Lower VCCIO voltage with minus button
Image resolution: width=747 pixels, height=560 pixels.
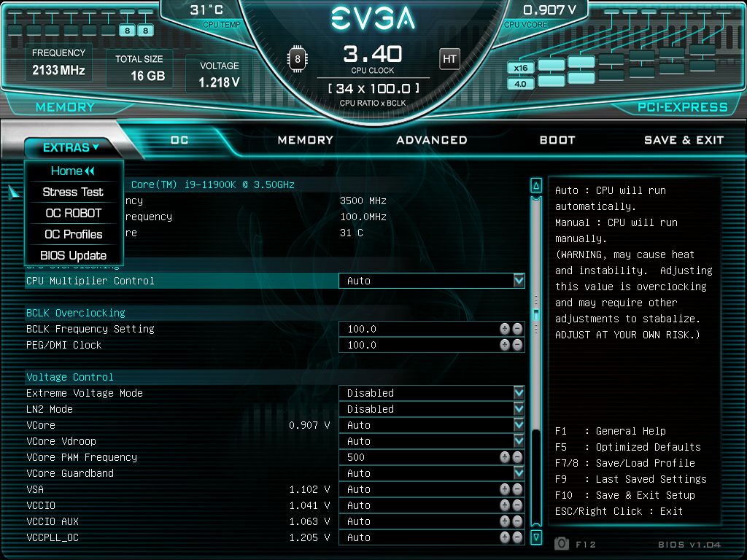click(x=517, y=505)
